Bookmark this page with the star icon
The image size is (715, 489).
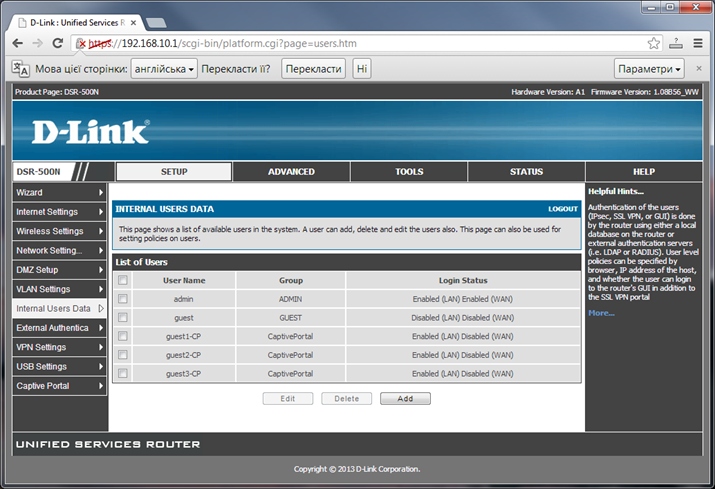point(653,44)
